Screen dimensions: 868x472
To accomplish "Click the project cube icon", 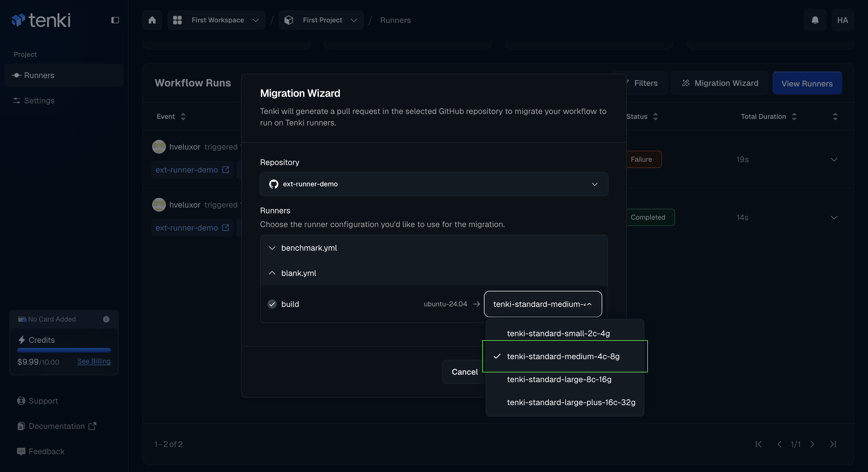I will click(x=288, y=20).
